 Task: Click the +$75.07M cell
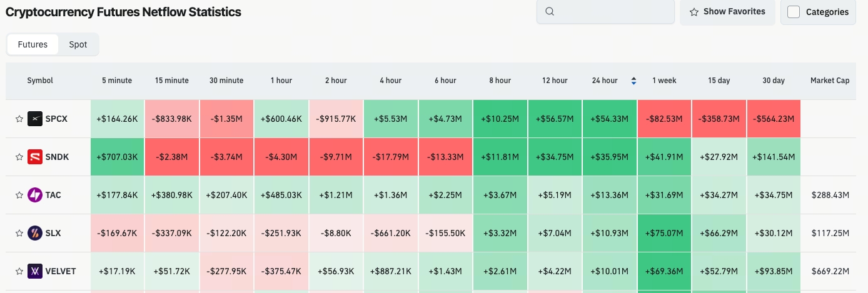click(x=664, y=233)
